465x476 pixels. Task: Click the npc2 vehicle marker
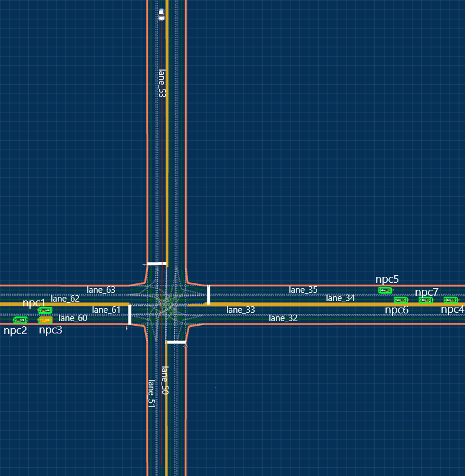click(21, 320)
